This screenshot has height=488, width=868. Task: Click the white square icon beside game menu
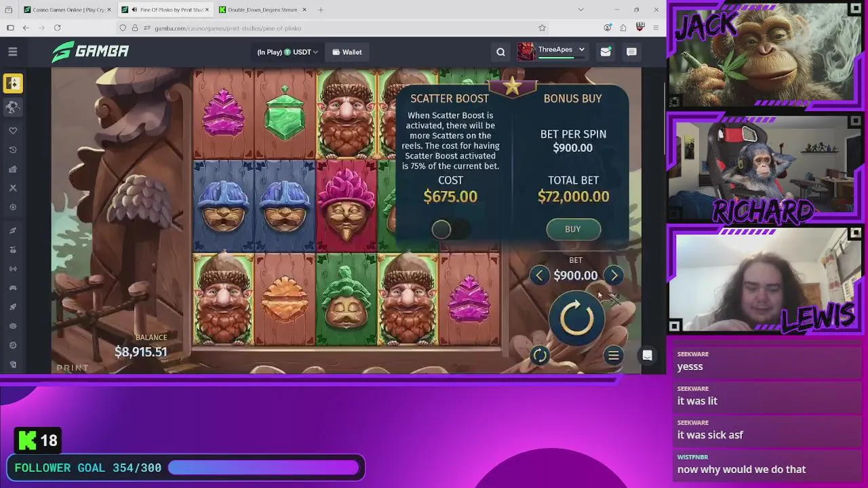click(647, 355)
